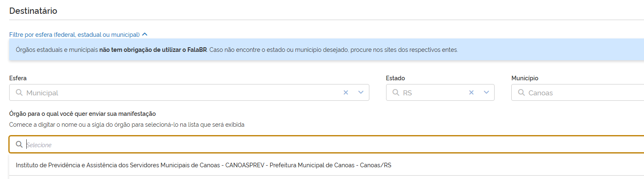Click the 'Estado' field label
The image size is (644, 179).
pos(395,78)
